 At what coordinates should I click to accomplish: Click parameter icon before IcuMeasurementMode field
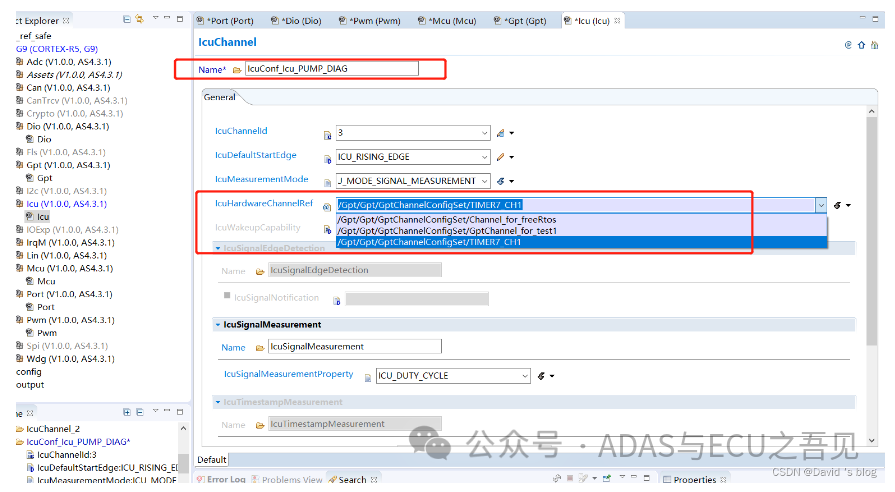tap(328, 183)
